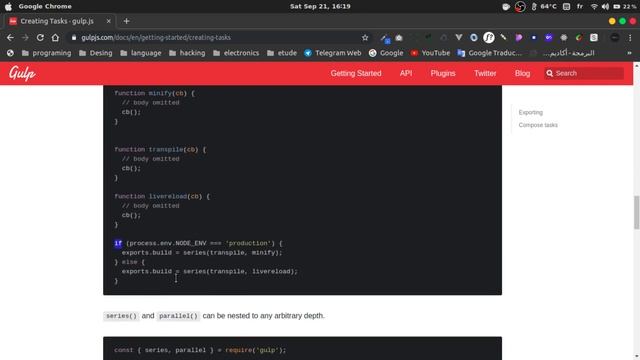Select the Creating Tasks - gulp.js tab
Screen dimensions: 640x360
click(x=57, y=21)
